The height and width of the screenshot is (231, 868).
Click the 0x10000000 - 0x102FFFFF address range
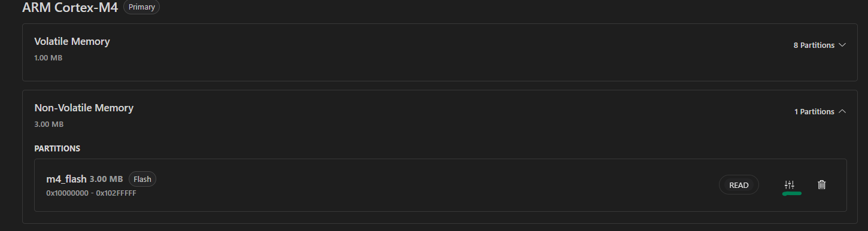pyautogui.click(x=91, y=193)
